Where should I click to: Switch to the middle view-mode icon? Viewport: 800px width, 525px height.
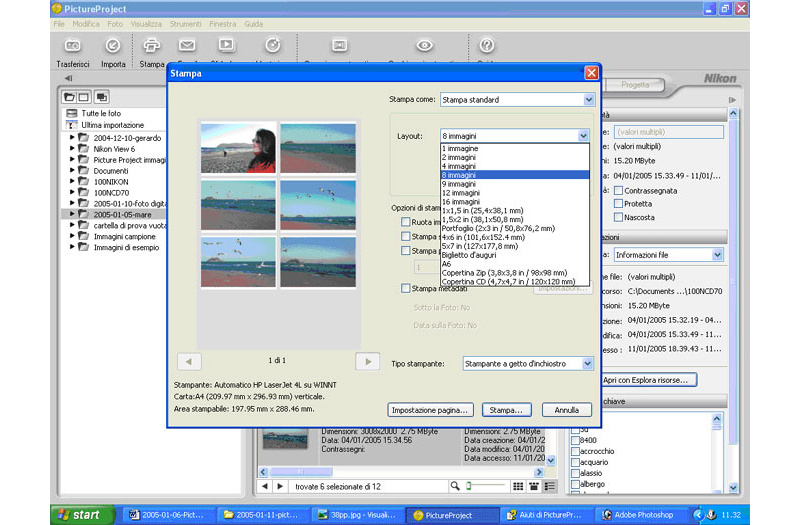click(x=534, y=486)
